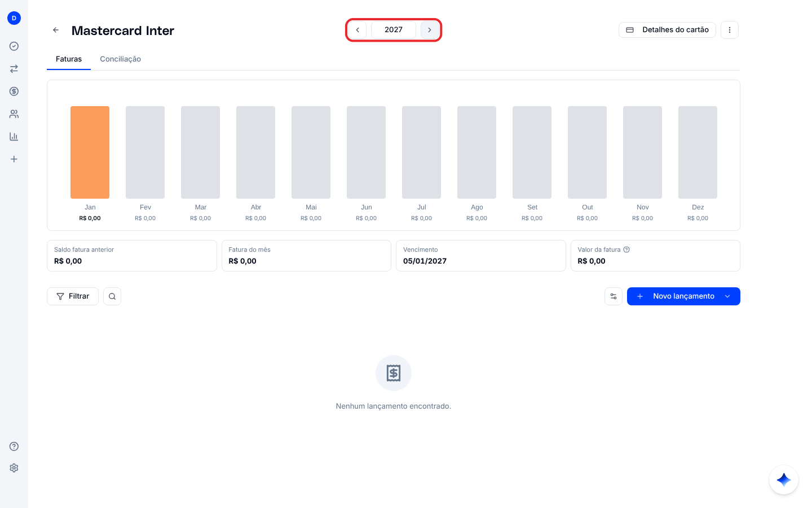Click the search magnifier icon button
The height and width of the screenshot is (508, 812).
tap(112, 296)
